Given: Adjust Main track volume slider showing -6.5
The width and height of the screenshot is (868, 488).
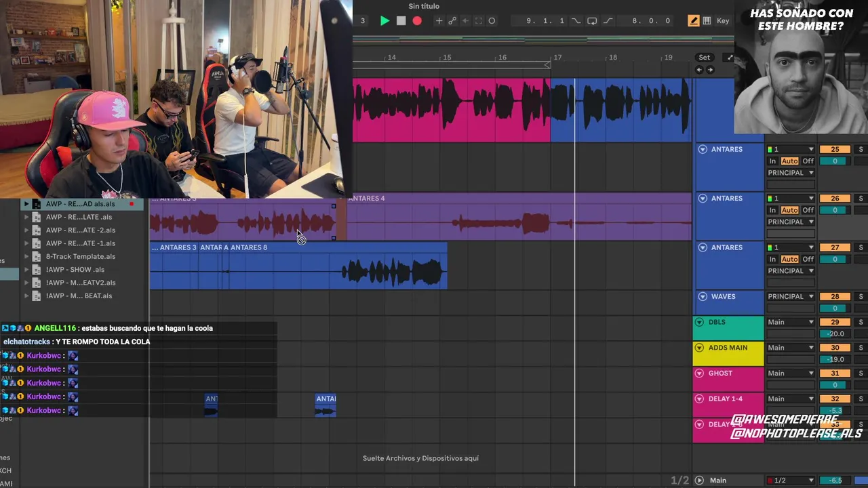Looking at the screenshot, I should (835, 481).
